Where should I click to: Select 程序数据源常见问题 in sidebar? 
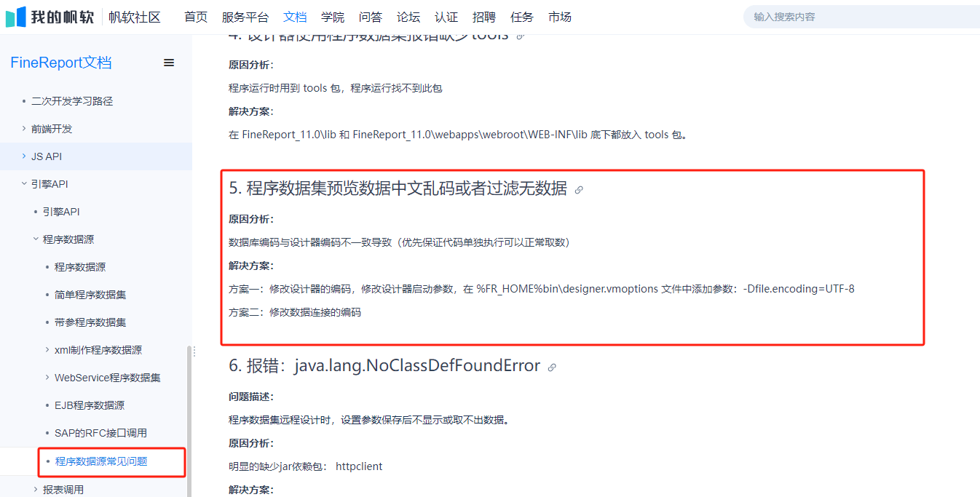click(101, 461)
